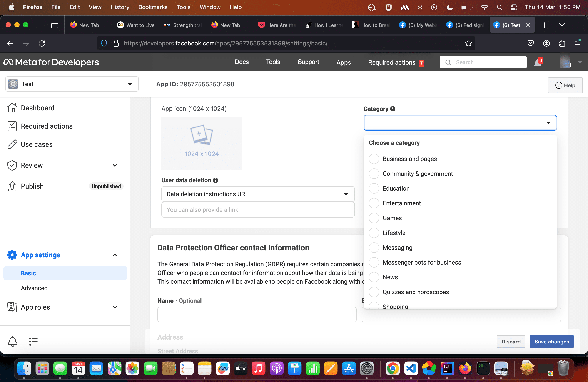Screen dimensions: 588x382
Task: Open the Bookmarks menu in menu bar
Action: point(153,7)
